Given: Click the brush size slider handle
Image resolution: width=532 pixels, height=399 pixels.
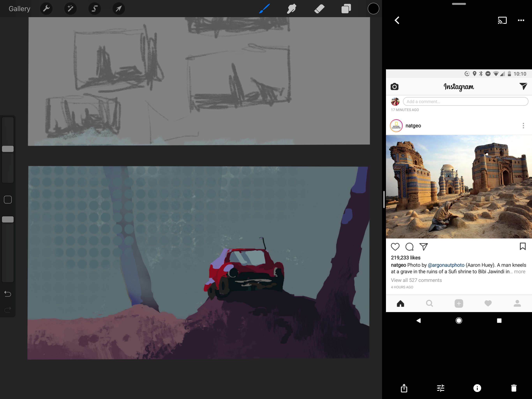Looking at the screenshot, I should point(8,149).
